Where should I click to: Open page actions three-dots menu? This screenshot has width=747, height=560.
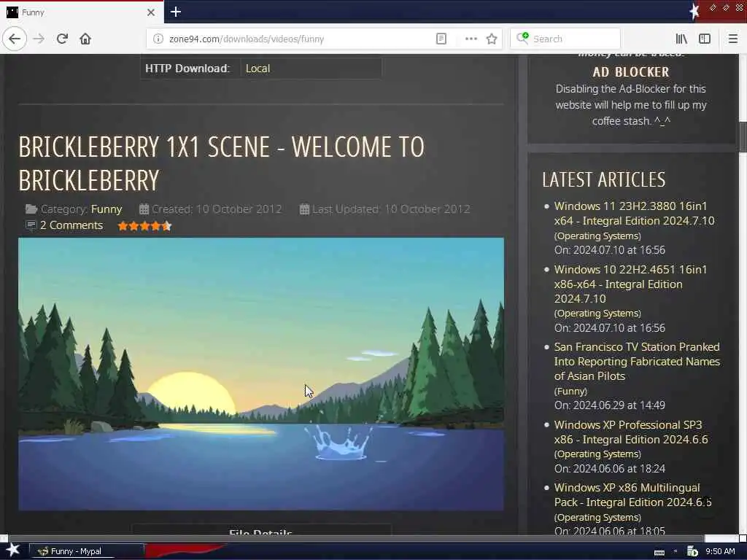[x=471, y=39]
